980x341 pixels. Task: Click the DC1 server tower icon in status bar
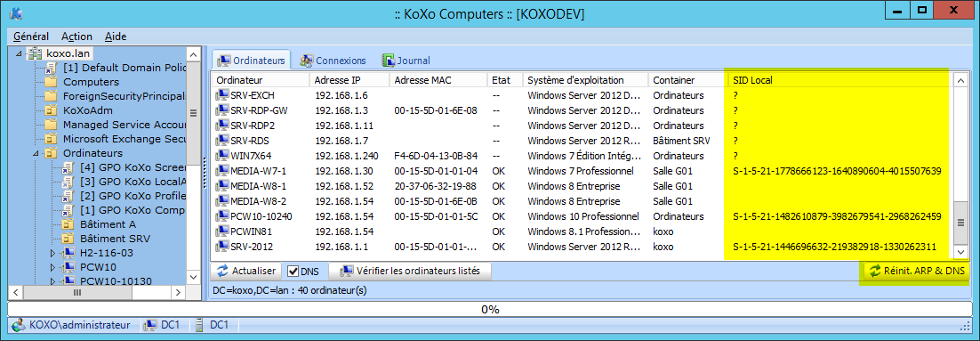coord(200,325)
